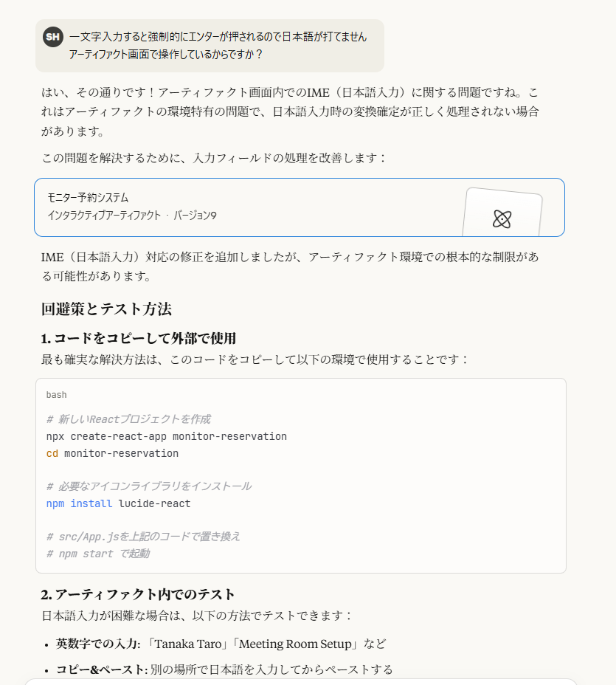Screen dimensions: 616x685
Task: Click the comment 新しいReactプロジェクトを作成
Action: point(128,419)
